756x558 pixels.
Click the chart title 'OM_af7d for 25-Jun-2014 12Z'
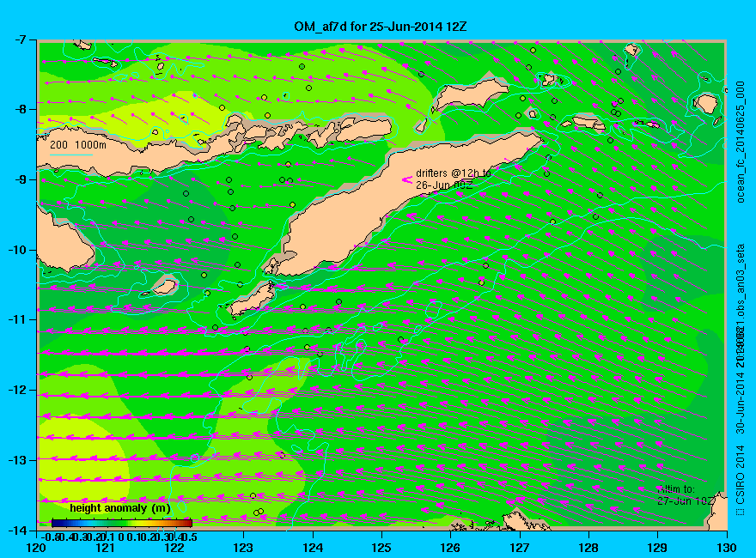(380, 27)
